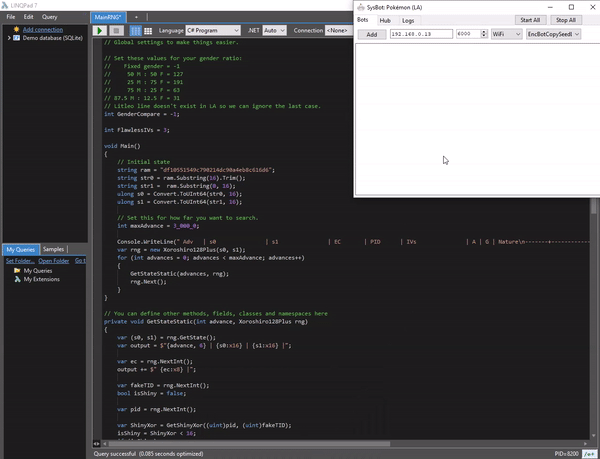600x459 pixels.
Task: Switch to the Bots tab in SysBot
Action: tap(362, 20)
